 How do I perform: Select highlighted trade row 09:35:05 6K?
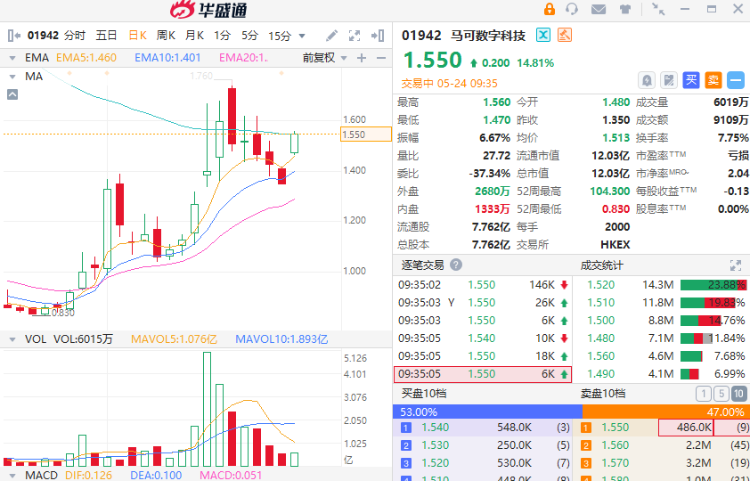[x=483, y=374]
